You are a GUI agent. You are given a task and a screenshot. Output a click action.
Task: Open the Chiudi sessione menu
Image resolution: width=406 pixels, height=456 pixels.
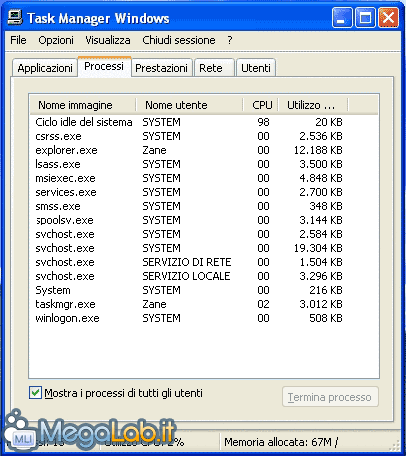pos(179,40)
